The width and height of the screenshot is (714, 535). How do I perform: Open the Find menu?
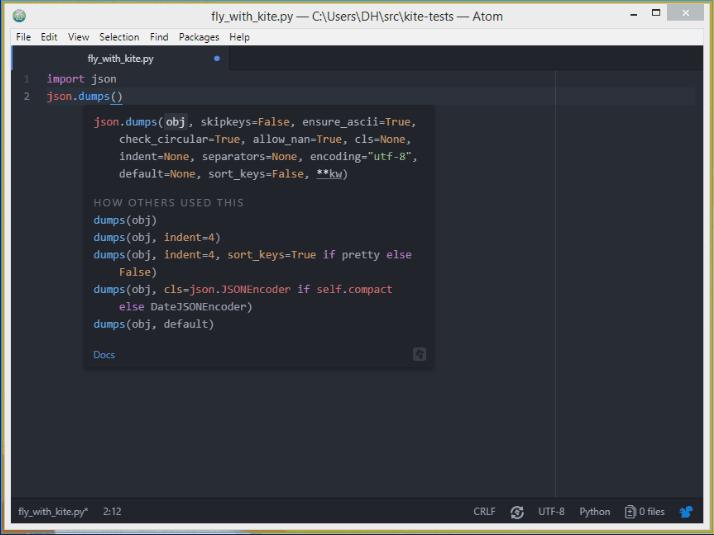[x=159, y=37]
